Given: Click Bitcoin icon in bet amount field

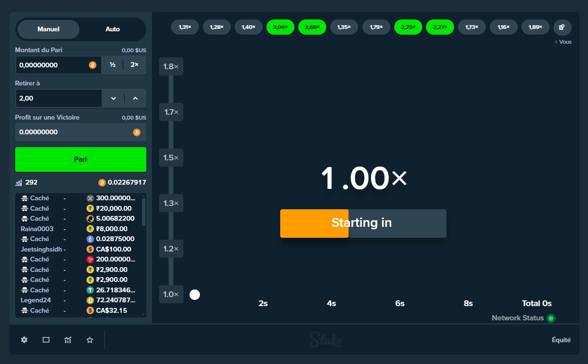Looking at the screenshot, I should tap(93, 65).
